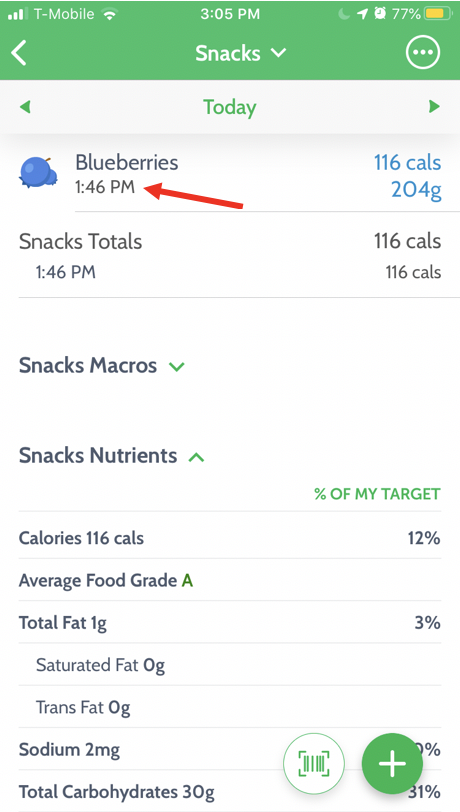Screen dimensions: 460x812
Task: Open the three-dots more options icon
Action: (x=423, y=52)
